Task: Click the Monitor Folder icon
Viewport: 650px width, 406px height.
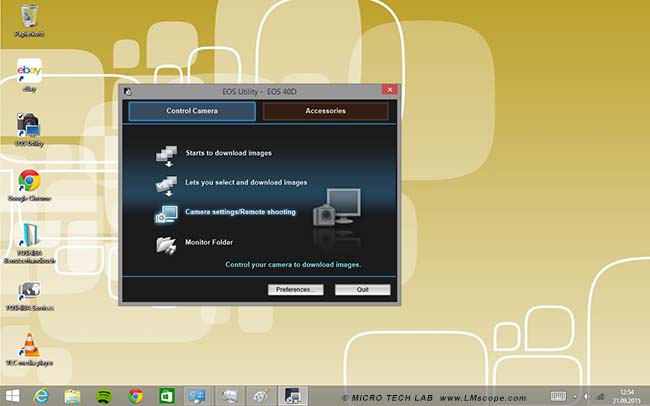Action: click(166, 245)
